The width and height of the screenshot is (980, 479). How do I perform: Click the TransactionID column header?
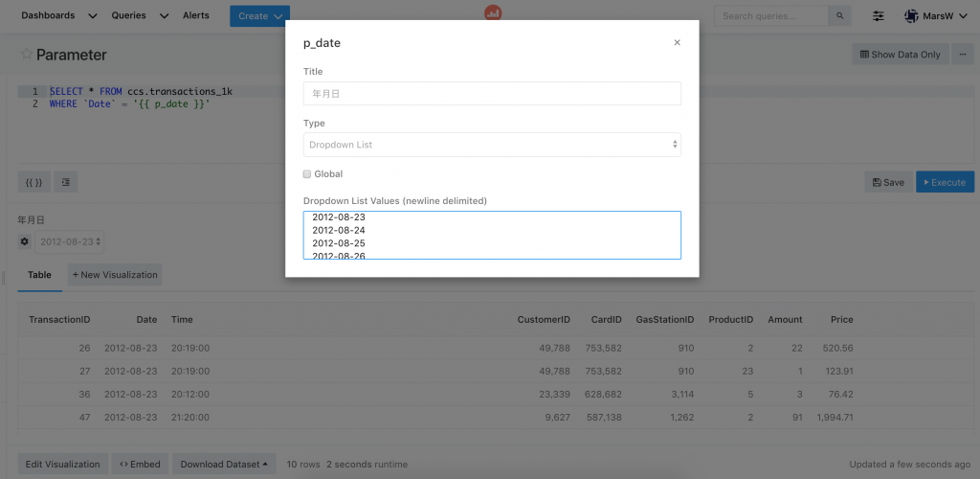(x=59, y=320)
